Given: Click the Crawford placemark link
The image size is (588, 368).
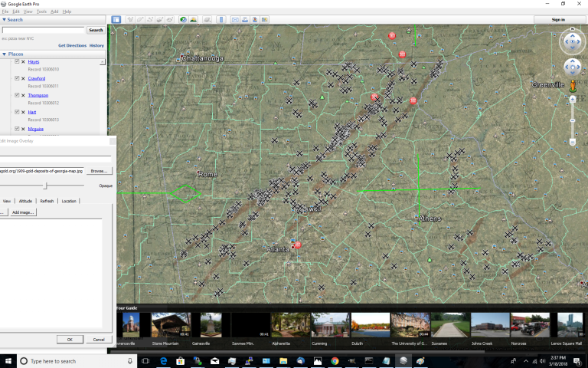Looking at the screenshot, I should pyautogui.click(x=37, y=78).
